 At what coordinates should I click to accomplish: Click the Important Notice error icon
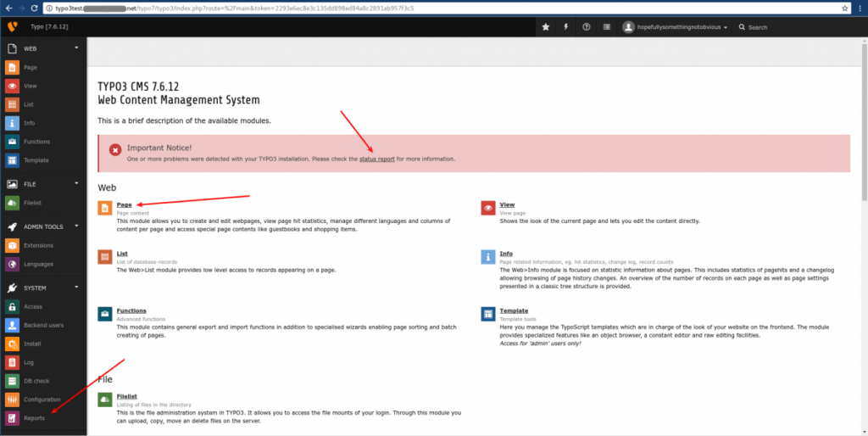point(115,150)
